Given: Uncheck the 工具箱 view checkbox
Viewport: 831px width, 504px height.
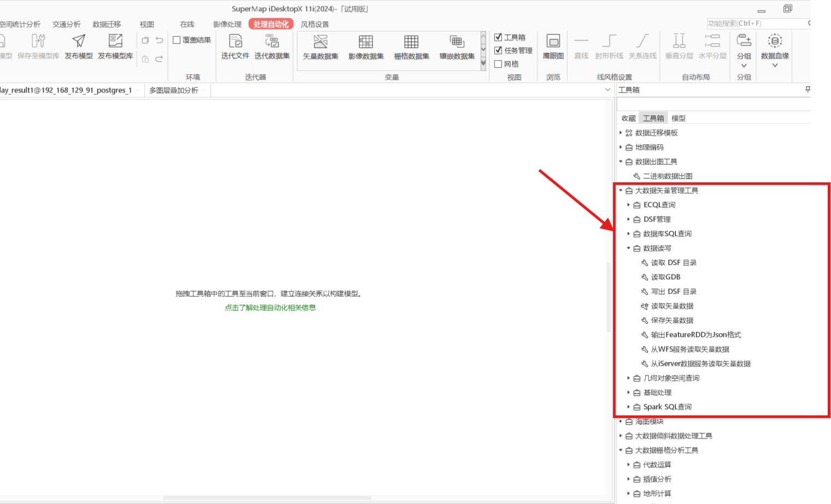Looking at the screenshot, I should click(x=498, y=37).
